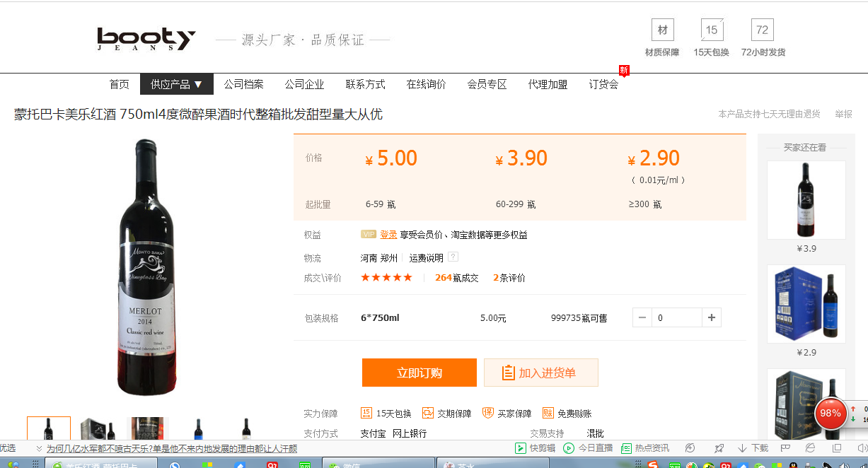868x468 pixels.
Task: Increase quantity with the plus button
Action: click(712, 318)
